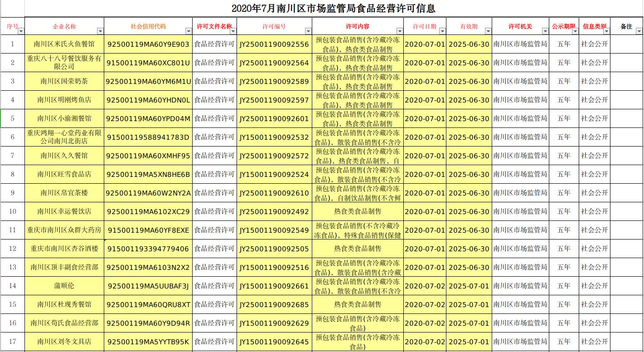
Task: Select cell 南川区苟氏食品经营部
Action: pyautogui.click(x=64, y=323)
